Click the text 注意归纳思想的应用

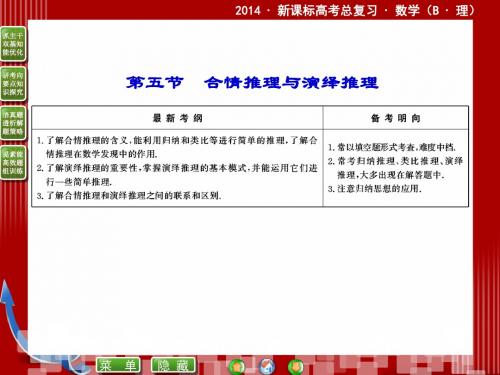click(378, 189)
